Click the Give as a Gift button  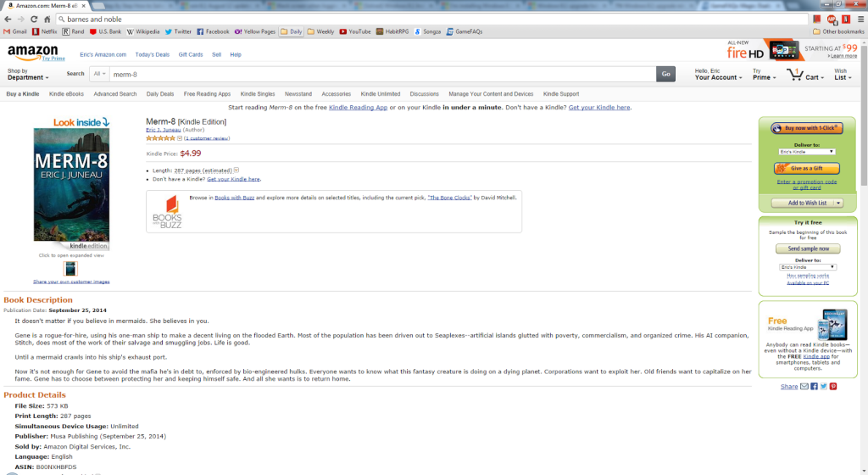point(807,168)
